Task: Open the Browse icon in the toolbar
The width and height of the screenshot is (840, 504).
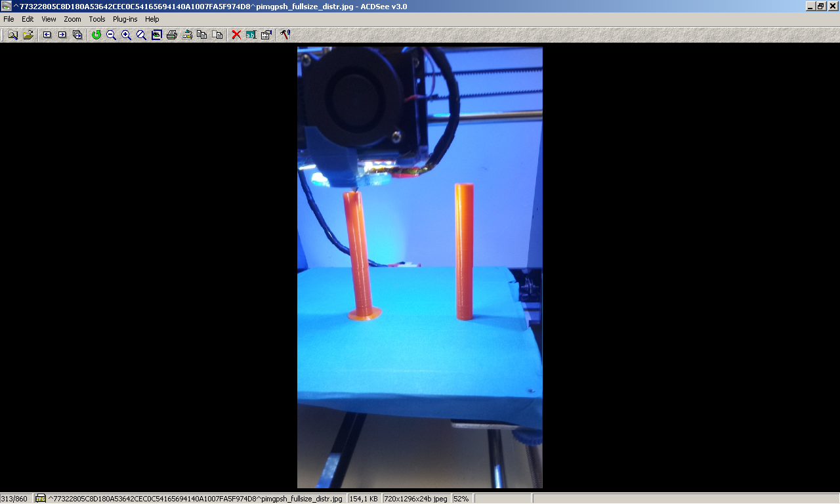Action: coord(12,35)
